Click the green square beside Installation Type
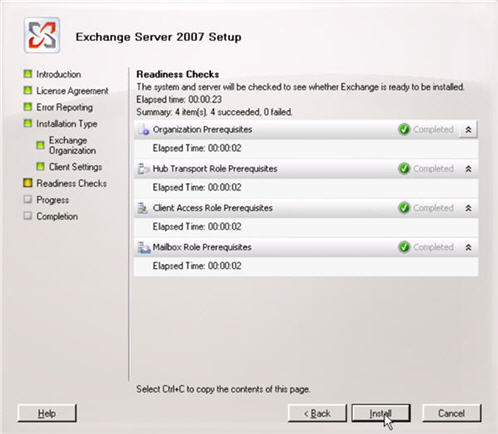498x434 pixels. (x=28, y=123)
